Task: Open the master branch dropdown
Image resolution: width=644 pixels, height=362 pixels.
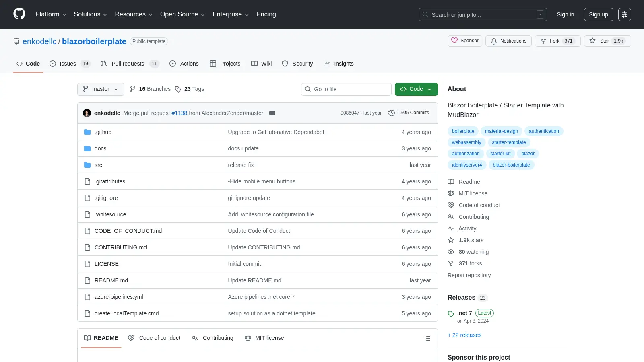Action: click(x=101, y=89)
